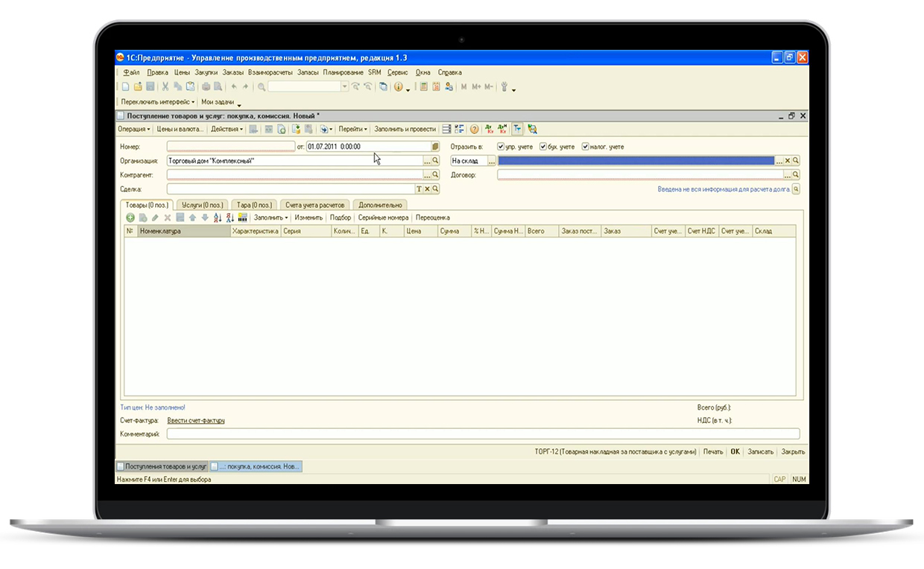Open the calendar picker beside the date field
This screenshot has height=569, width=924.
(436, 147)
